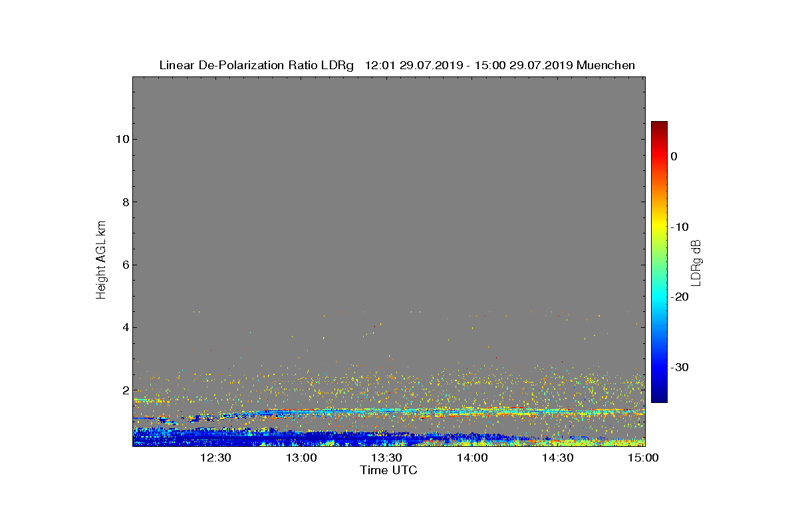798x532 pixels.
Task: Click the '14:30' time tick label
Action: [557, 458]
